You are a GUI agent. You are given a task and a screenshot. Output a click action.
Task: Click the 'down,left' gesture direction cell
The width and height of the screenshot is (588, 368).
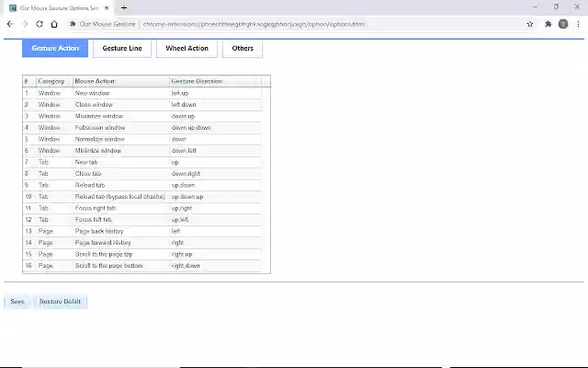click(x=215, y=151)
